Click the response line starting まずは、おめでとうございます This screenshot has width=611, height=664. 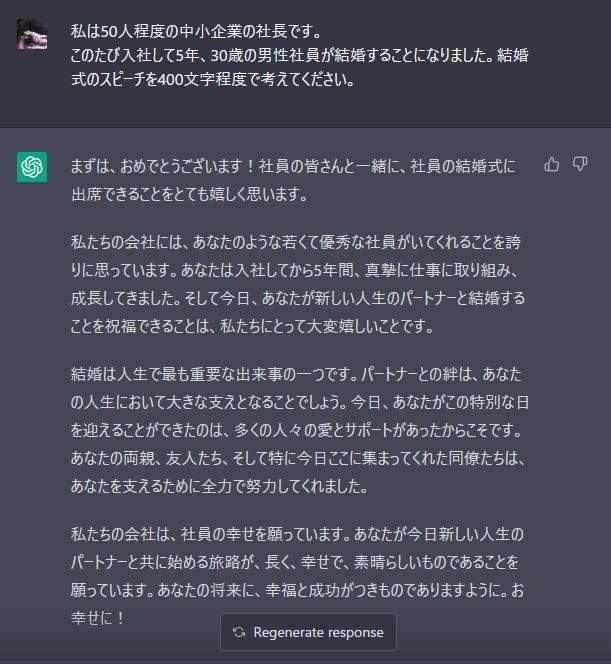(293, 166)
